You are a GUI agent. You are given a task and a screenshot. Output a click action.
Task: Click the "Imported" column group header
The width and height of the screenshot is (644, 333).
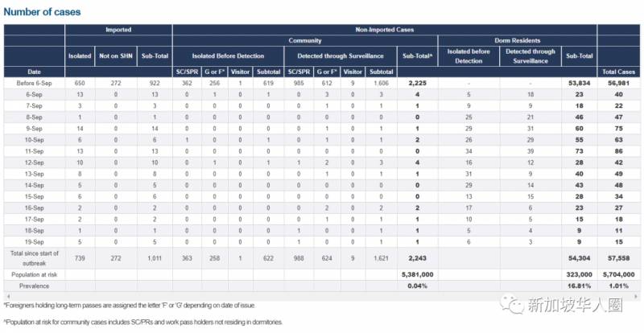(118, 30)
